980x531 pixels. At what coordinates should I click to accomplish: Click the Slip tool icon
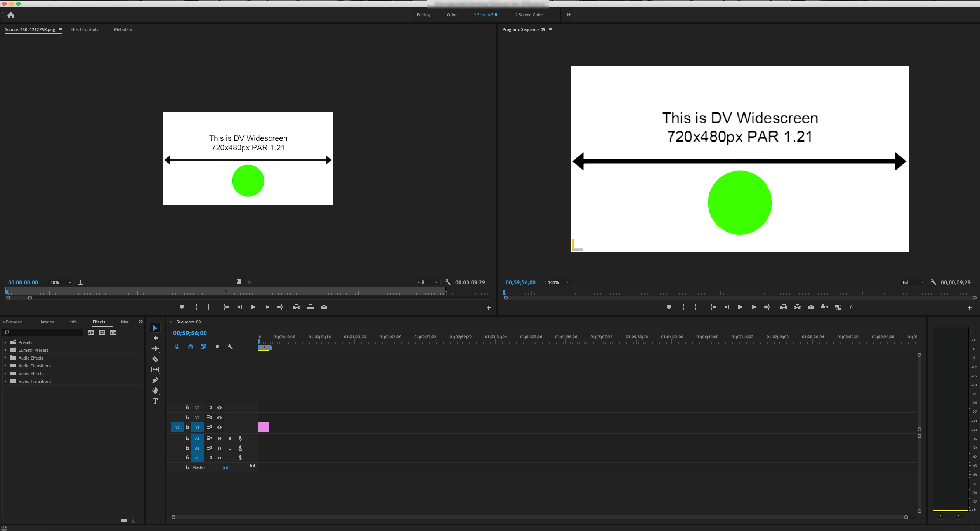tap(156, 370)
